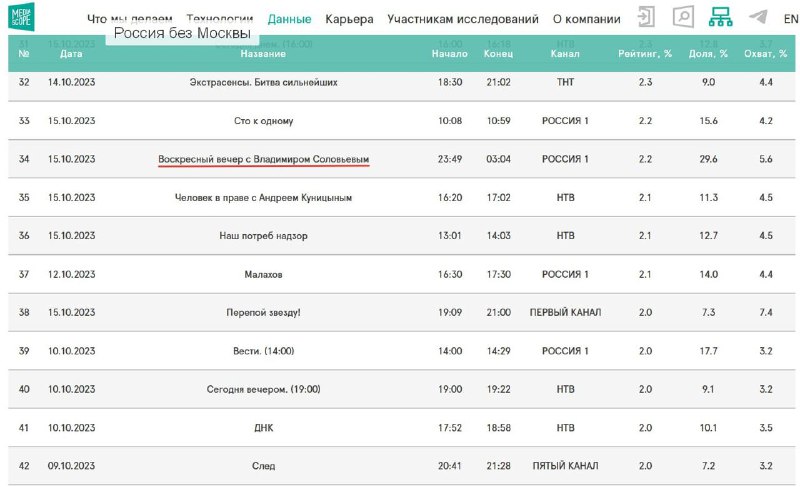Open the search magnifier icon

[683, 17]
